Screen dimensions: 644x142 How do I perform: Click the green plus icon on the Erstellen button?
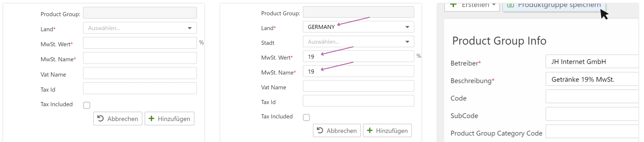click(453, 5)
